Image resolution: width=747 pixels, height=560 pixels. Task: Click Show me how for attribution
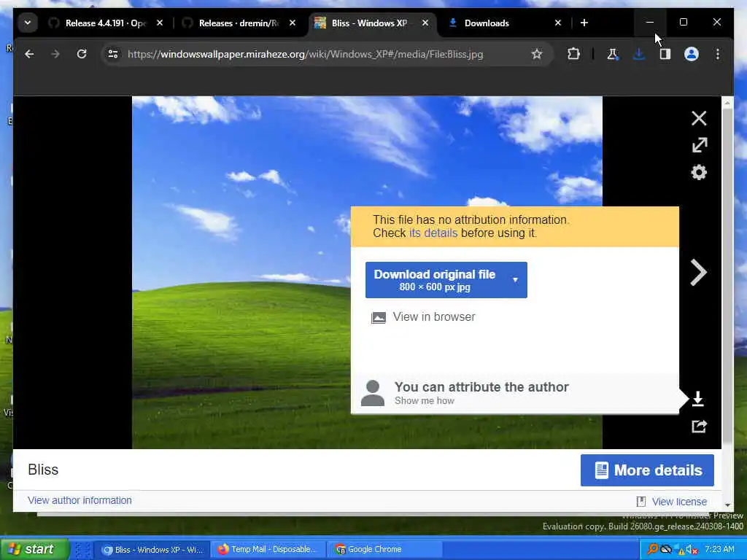click(x=424, y=401)
